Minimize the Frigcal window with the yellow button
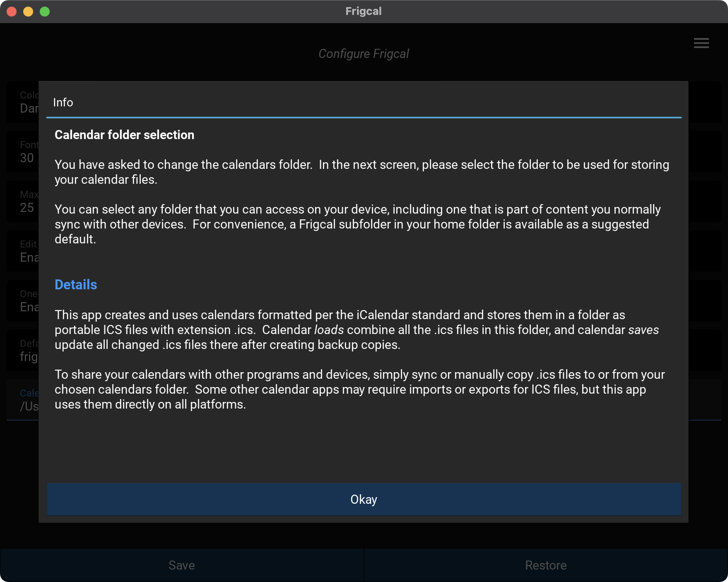Screen dimensions: 728x582 [x=28, y=12]
